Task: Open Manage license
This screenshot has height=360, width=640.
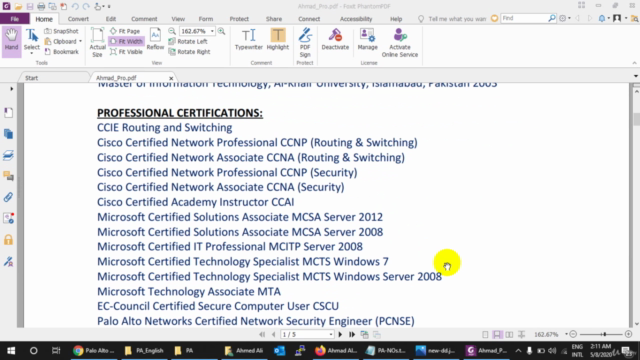Action: pos(367,39)
